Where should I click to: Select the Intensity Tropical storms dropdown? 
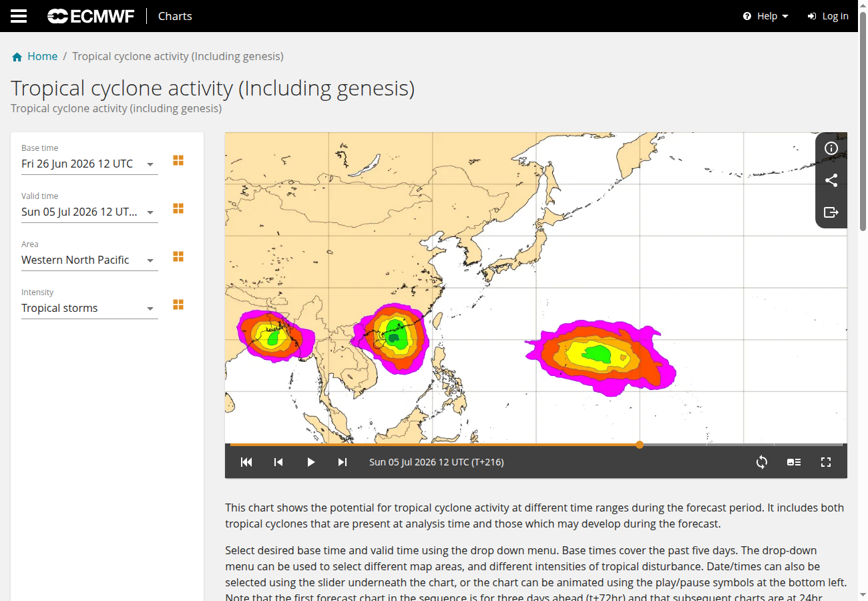(x=89, y=309)
